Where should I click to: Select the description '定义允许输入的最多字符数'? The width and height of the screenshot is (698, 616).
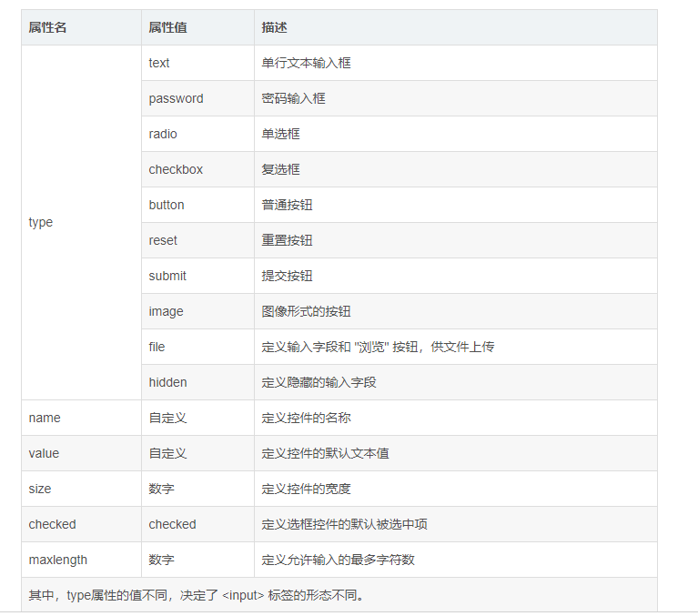[x=339, y=560]
